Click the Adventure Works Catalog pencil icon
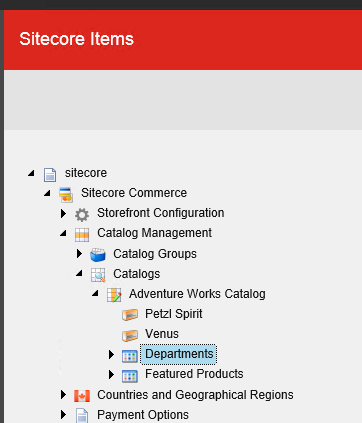The height and width of the screenshot is (423, 362). click(114, 295)
